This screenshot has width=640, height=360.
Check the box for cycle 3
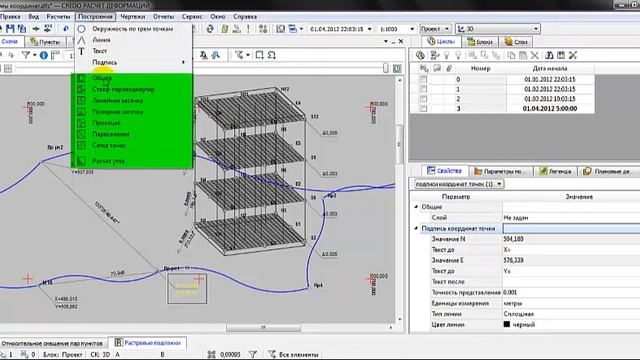click(x=424, y=109)
